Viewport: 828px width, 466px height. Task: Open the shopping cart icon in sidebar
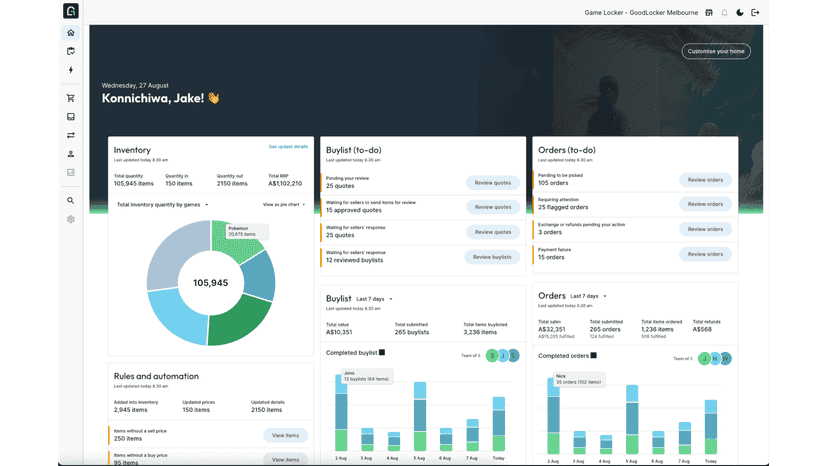[71, 98]
